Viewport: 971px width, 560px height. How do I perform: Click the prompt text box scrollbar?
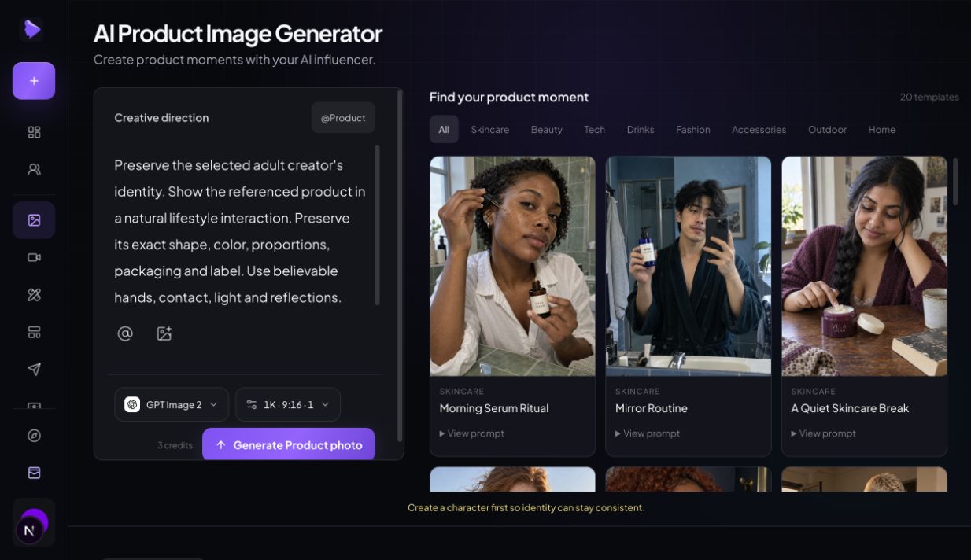pos(378,225)
